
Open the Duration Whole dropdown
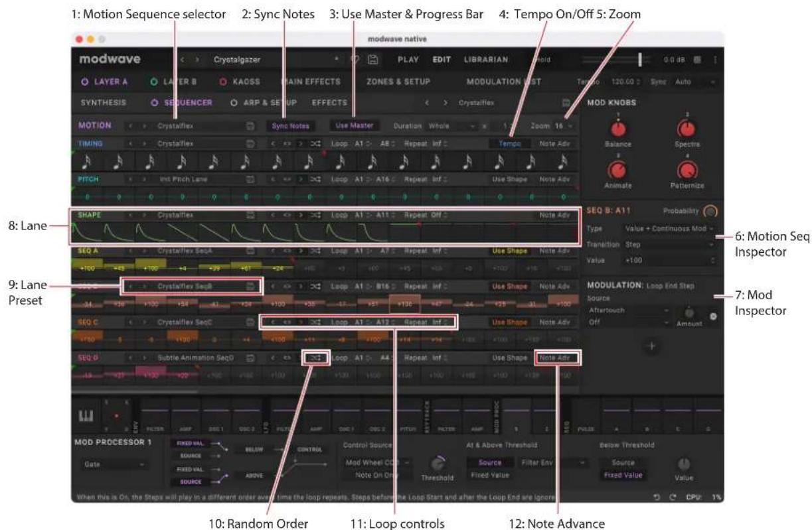[x=453, y=125]
